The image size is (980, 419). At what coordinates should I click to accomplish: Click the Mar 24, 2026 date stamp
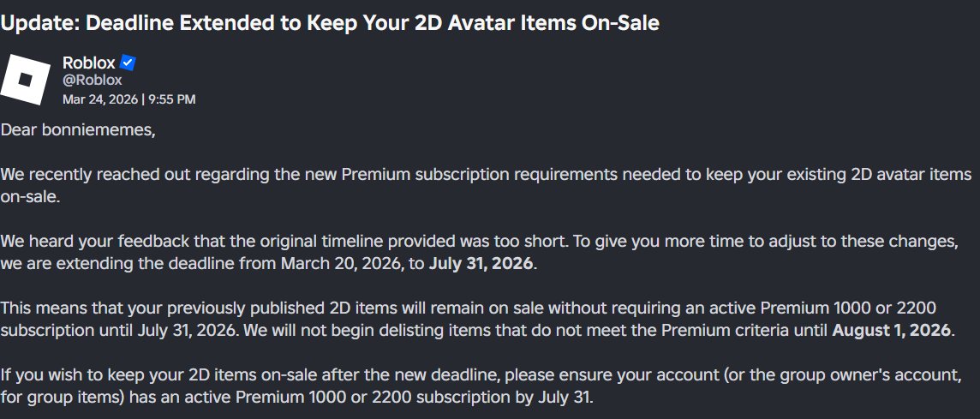pyautogui.click(x=100, y=99)
